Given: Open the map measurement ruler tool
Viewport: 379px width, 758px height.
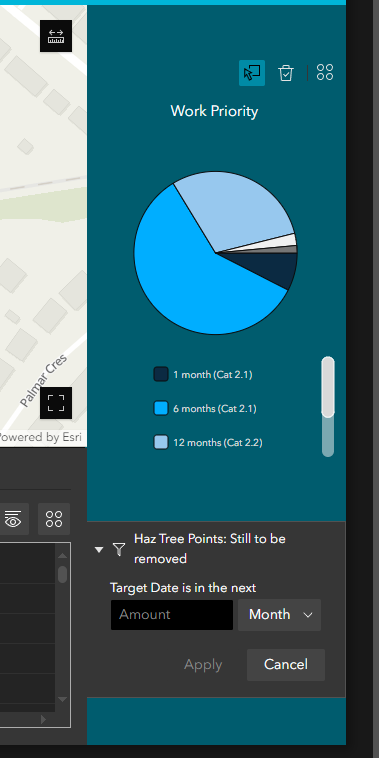Looking at the screenshot, I should (x=56, y=36).
